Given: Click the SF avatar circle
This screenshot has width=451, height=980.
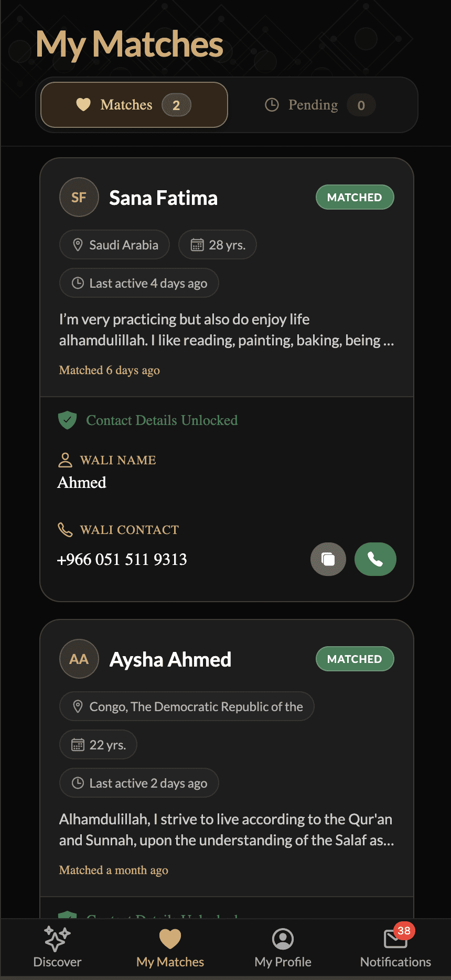Looking at the screenshot, I should click(x=79, y=198).
